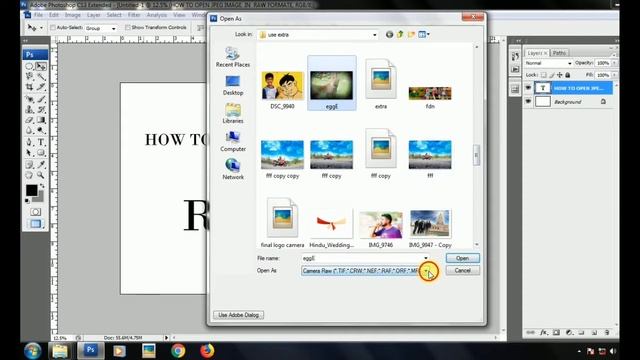Select the Elliptical Marquee tool
Image resolution: width=640 pixels, height=360 pixels.
[29, 66]
